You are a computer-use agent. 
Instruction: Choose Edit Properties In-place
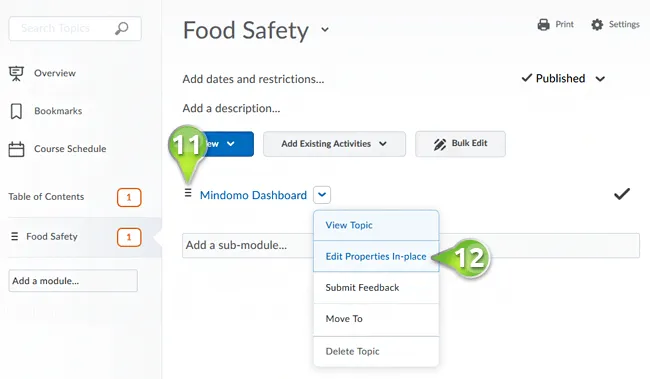[x=376, y=257]
